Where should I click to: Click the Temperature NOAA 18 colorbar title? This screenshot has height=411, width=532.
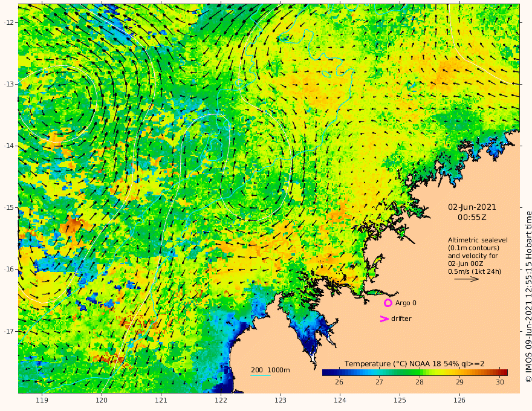(x=414, y=364)
